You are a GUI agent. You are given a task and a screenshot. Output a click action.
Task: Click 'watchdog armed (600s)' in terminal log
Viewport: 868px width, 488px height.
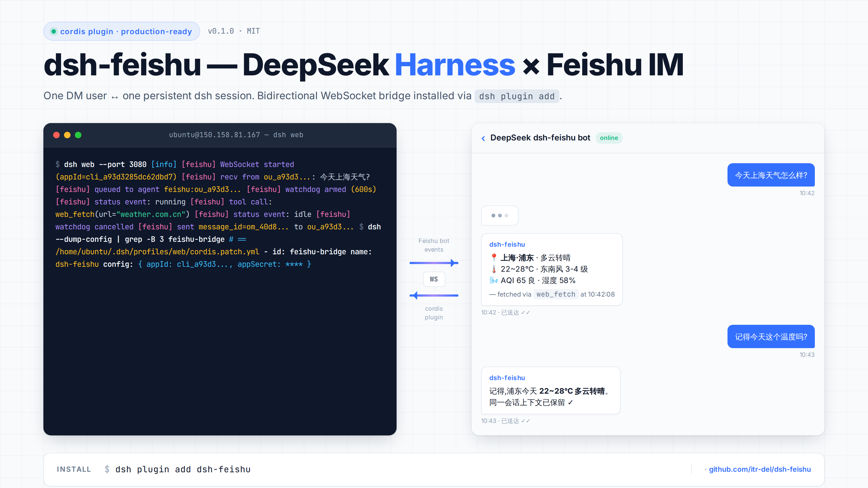coord(331,190)
